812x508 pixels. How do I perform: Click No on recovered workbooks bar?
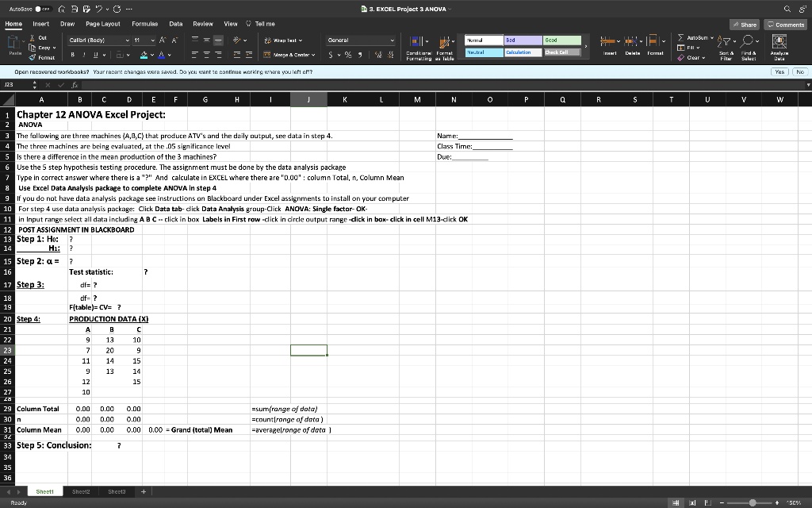(800, 72)
